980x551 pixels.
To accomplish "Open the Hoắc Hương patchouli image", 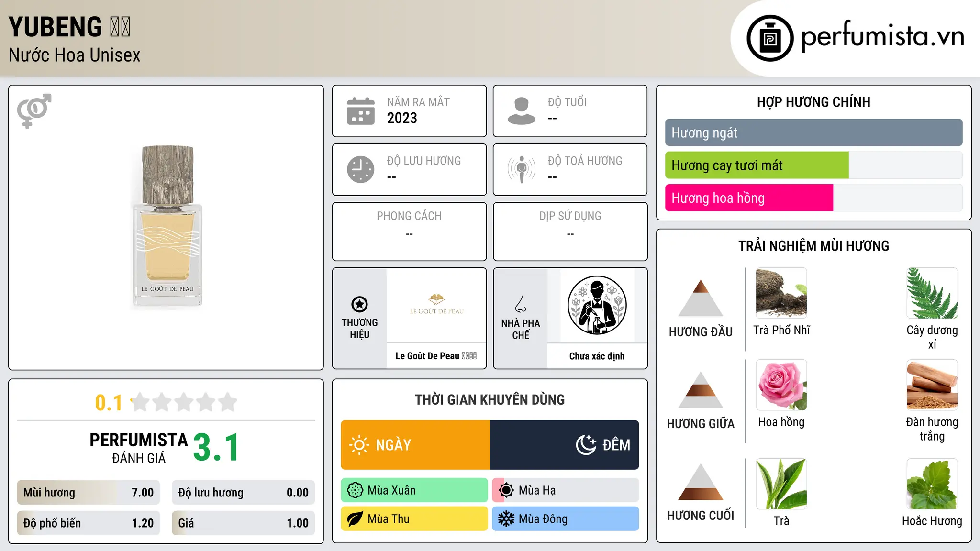I will coord(932,484).
